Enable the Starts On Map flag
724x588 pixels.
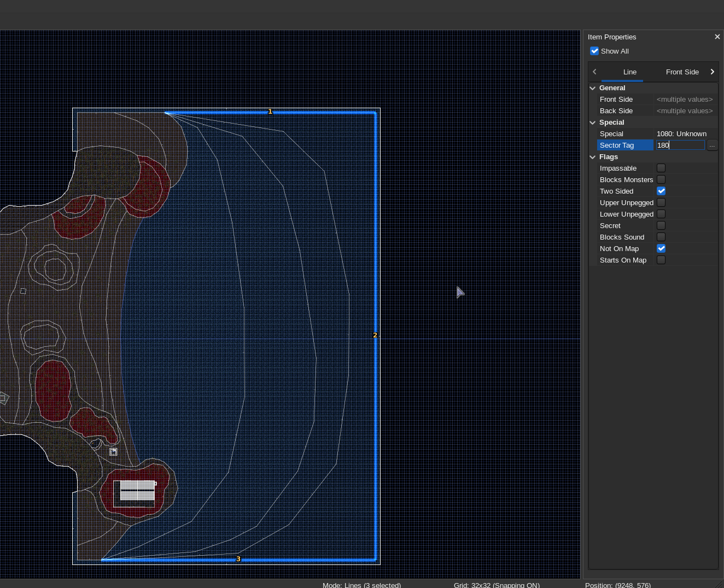(x=661, y=260)
